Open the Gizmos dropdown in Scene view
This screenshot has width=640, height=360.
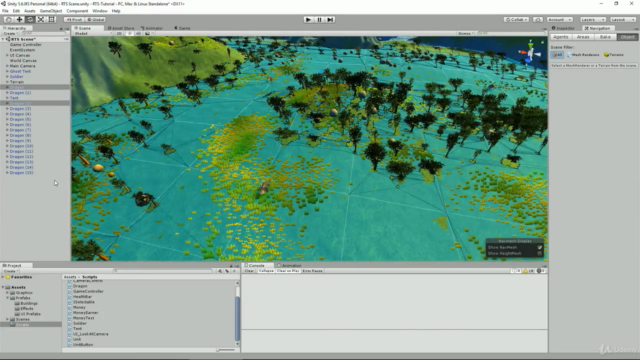(466, 33)
